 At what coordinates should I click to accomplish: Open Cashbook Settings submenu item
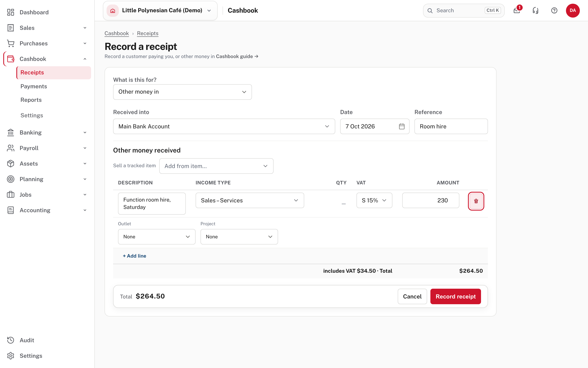[32, 115]
